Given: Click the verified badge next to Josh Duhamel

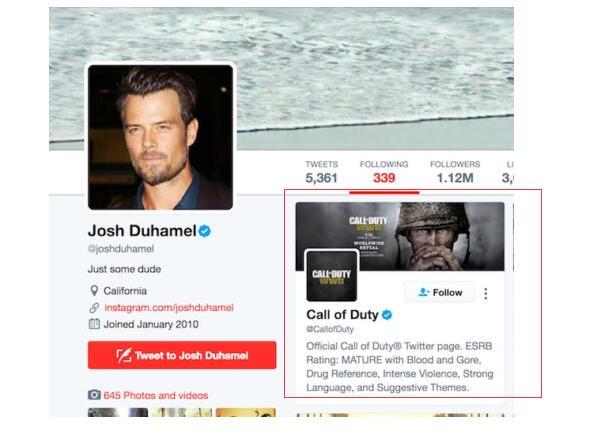Looking at the screenshot, I should (205, 231).
